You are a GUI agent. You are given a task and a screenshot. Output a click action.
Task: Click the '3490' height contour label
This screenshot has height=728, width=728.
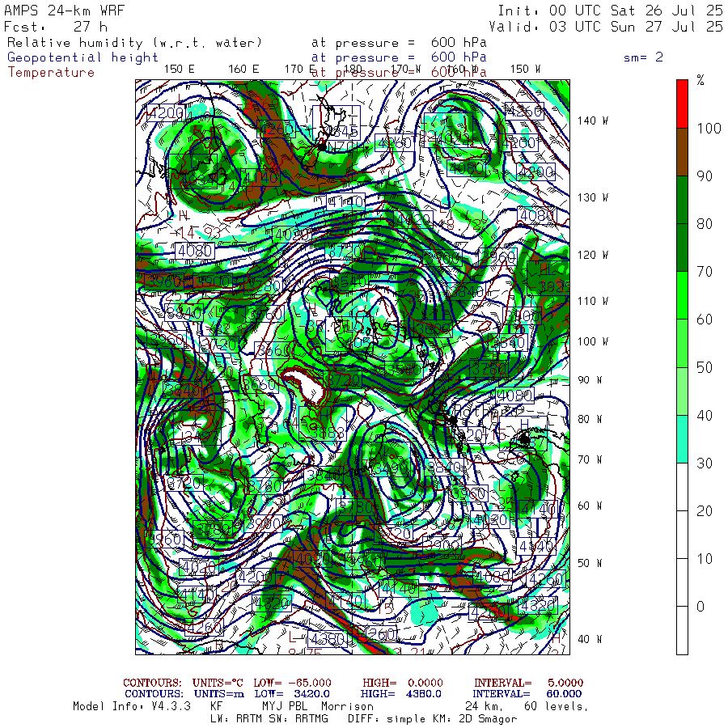coord(393,468)
